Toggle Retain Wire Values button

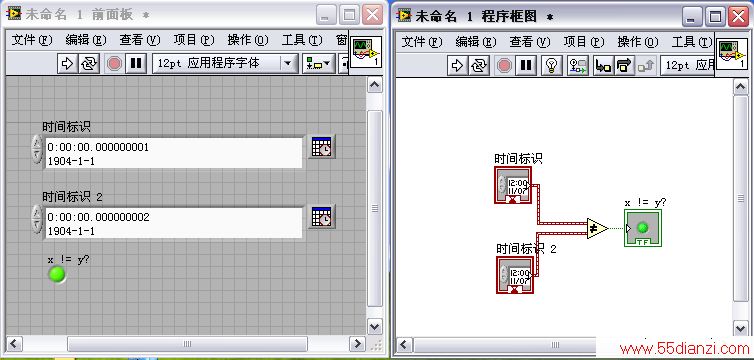click(x=578, y=65)
